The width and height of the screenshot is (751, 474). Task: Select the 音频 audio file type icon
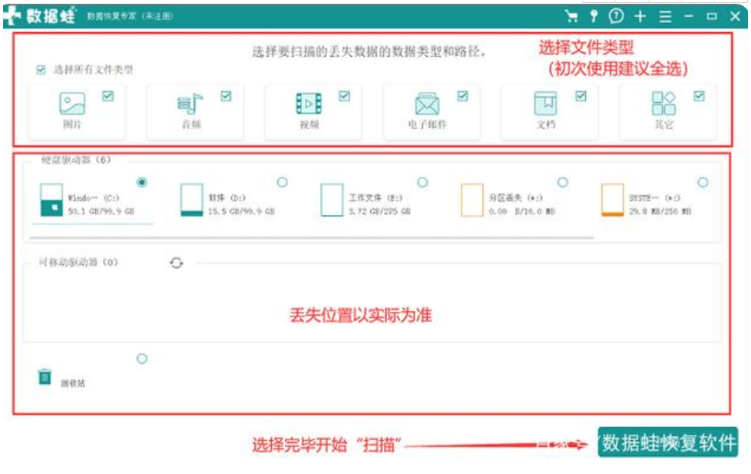coord(190,103)
